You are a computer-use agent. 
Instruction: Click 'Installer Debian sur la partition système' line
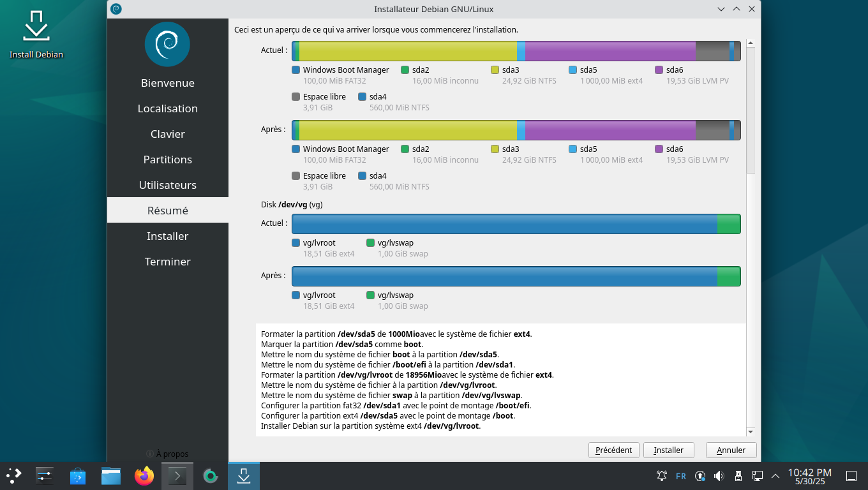pyautogui.click(x=371, y=426)
